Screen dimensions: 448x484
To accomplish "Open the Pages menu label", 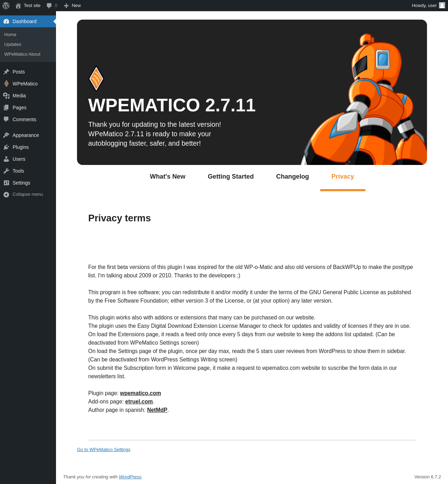I will pos(19,108).
